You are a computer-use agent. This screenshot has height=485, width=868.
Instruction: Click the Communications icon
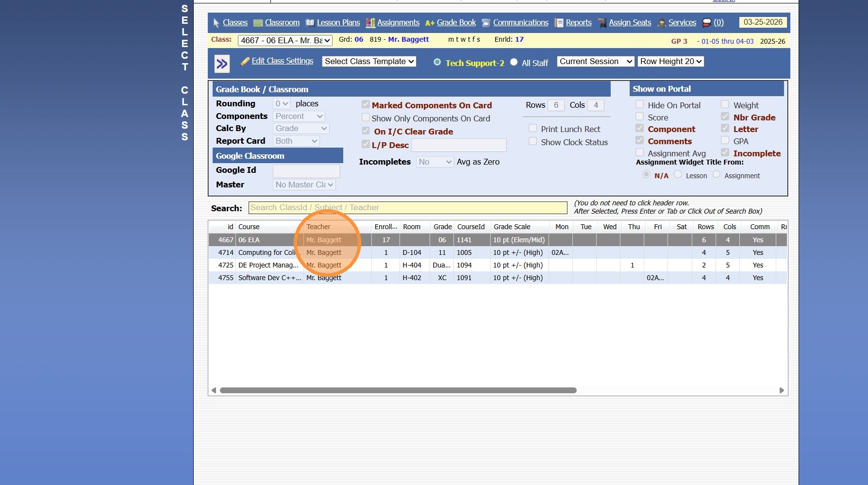point(486,23)
